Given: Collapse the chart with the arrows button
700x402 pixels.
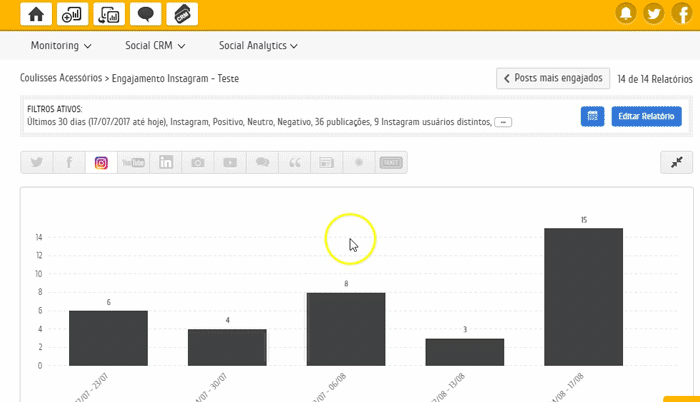Looking at the screenshot, I should 676,163.
